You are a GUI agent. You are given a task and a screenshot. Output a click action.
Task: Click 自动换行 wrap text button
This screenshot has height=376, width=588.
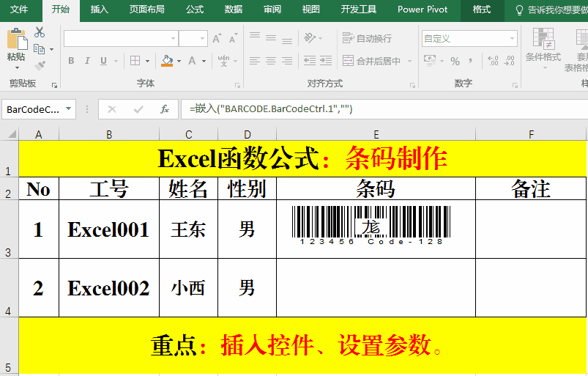point(367,38)
